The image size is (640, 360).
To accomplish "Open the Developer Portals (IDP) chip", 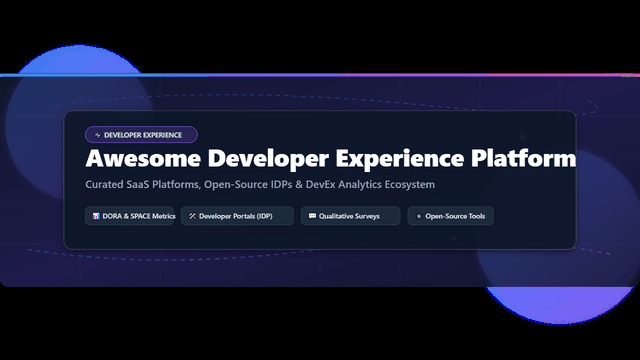I will click(x=237, y=216).
